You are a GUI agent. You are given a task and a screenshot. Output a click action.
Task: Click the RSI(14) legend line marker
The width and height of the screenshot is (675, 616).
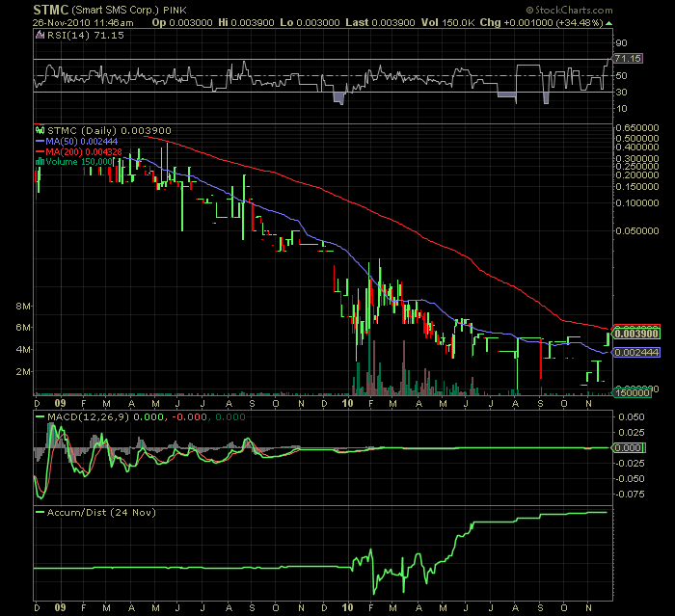[40, 35]
